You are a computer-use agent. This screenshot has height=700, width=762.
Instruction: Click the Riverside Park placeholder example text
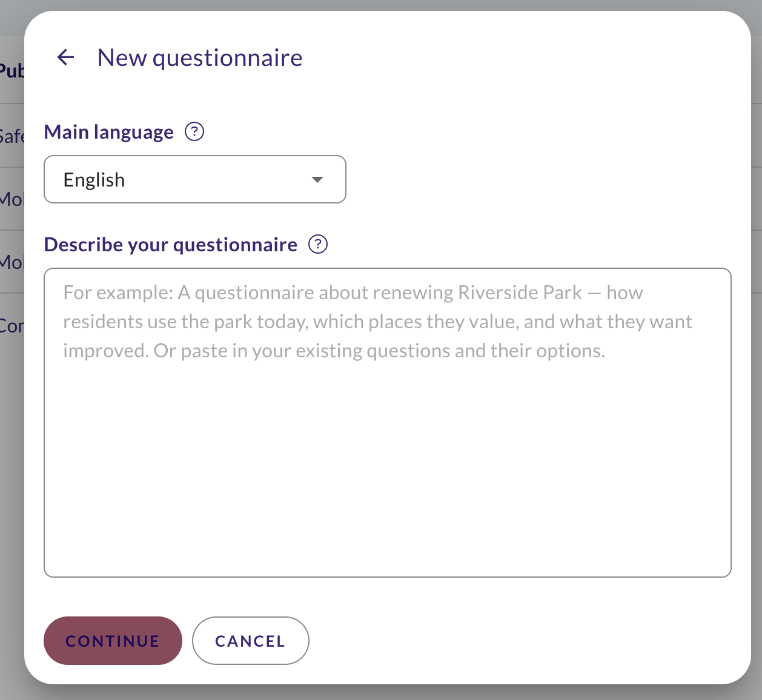(377, 322)
